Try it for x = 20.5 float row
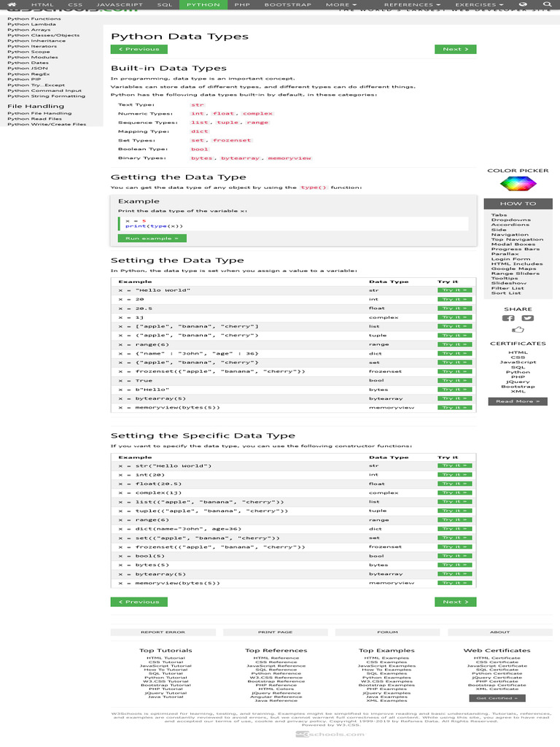The width and height of the screenshot is (560, 747). pyautogui.click(x=455, y=309)
